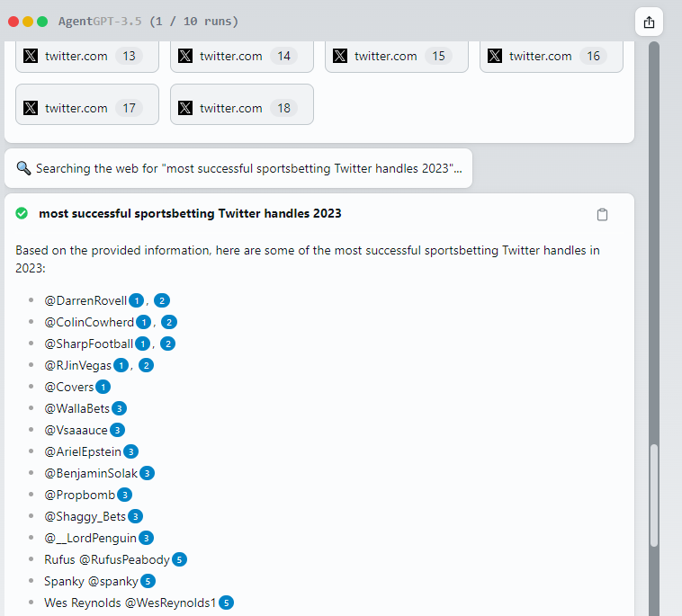Viewport: 682px width, 616px height.
Task: Click the @RJinVegas handle text
Action: click(78, 365)
